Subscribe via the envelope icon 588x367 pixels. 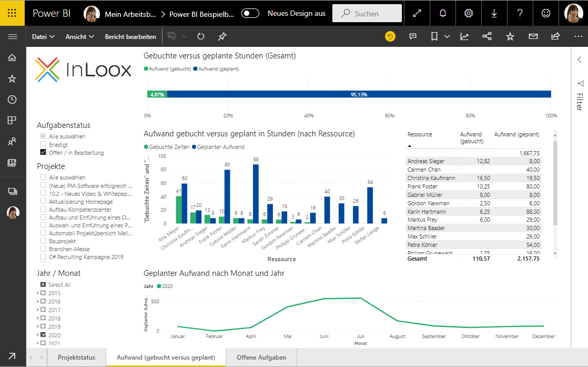(533, 36)
